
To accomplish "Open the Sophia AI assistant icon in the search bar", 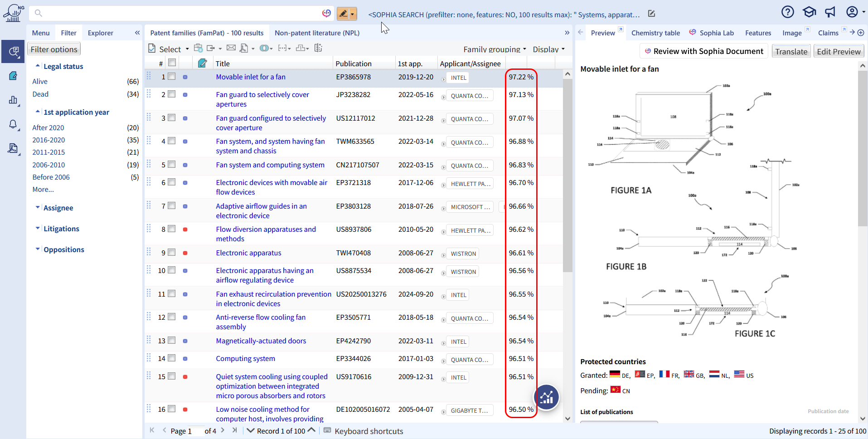I will pos(326,13).
